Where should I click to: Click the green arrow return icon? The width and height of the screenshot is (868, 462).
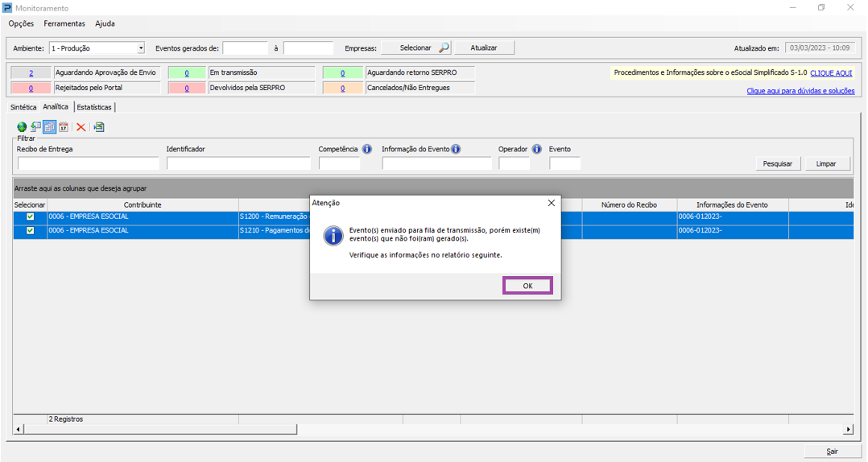[x=35, y=127]
